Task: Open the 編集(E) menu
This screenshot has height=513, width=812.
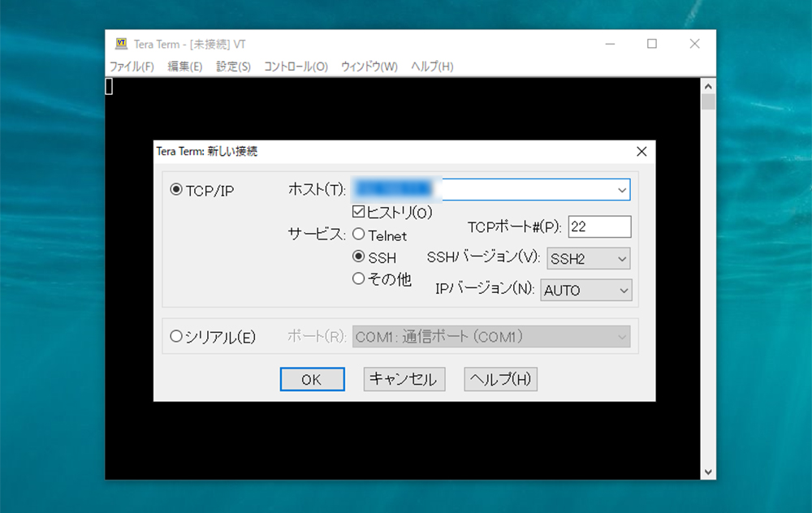Action: [x=185, y=67]
